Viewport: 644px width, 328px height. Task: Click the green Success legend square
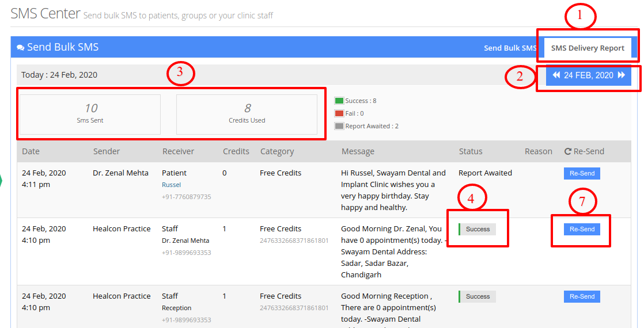tap(339, 101)
